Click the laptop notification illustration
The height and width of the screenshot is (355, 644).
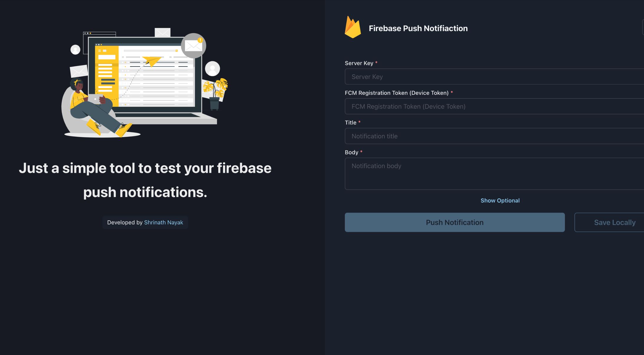145,83
